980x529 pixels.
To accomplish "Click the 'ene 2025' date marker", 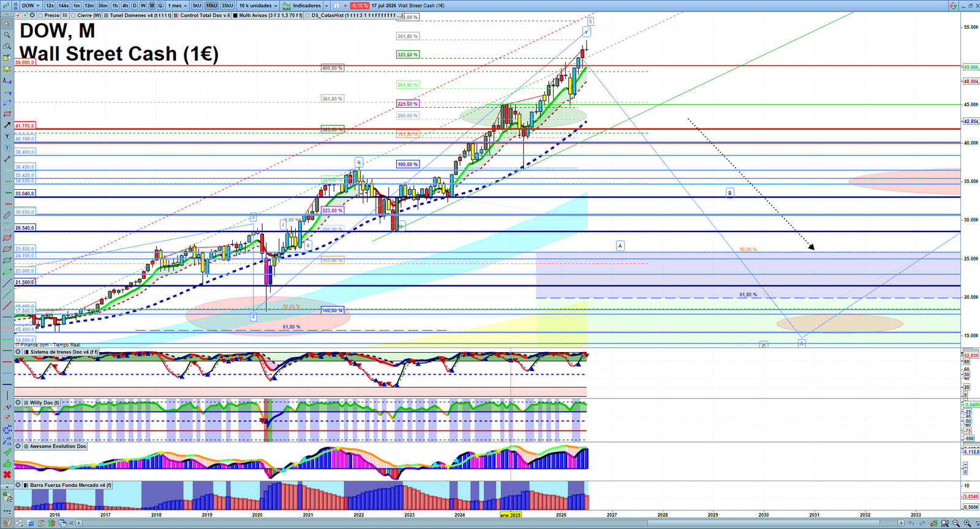I will 511,515.
